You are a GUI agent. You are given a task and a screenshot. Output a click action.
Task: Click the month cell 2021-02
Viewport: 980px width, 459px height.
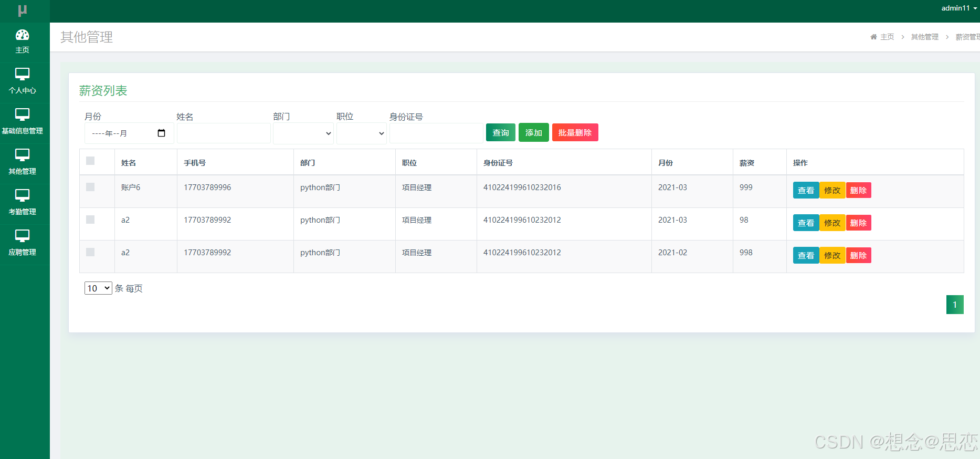(x=672, y=253)
